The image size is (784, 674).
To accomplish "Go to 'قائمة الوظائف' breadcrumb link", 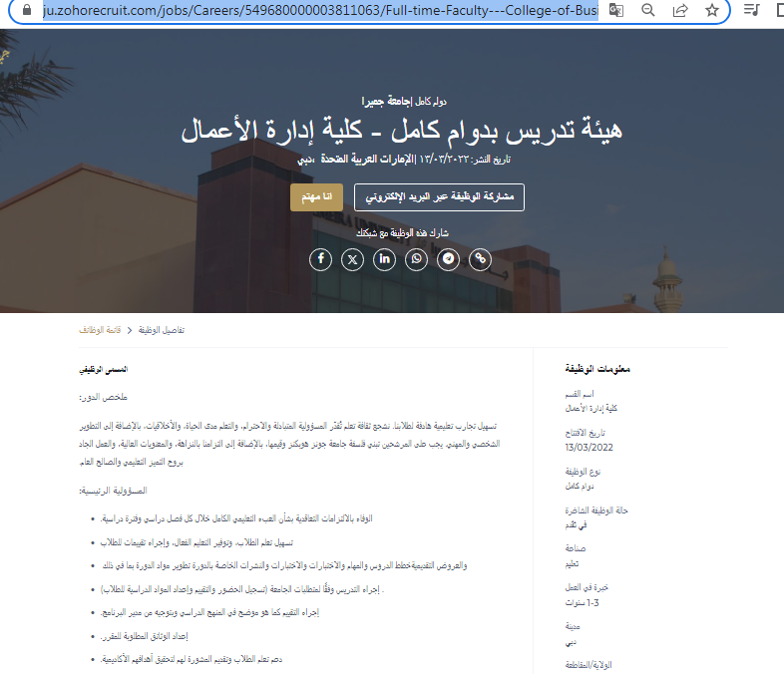I will click(100, 329).
